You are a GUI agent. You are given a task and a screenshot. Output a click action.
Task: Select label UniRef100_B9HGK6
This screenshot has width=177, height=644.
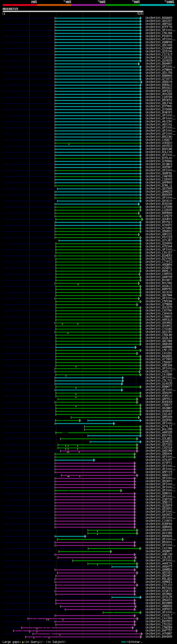point(159,536)
